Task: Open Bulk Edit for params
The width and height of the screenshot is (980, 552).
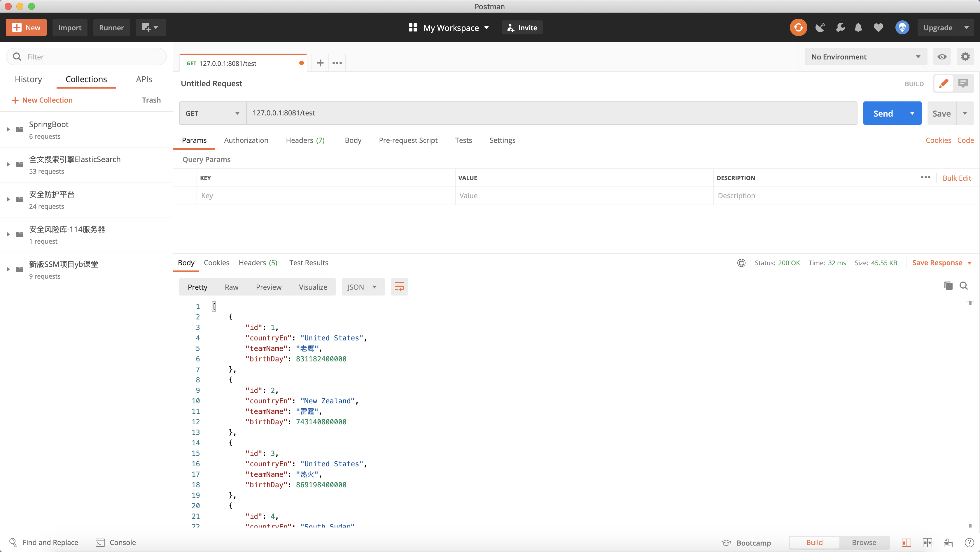Action: tap(957, 178)
